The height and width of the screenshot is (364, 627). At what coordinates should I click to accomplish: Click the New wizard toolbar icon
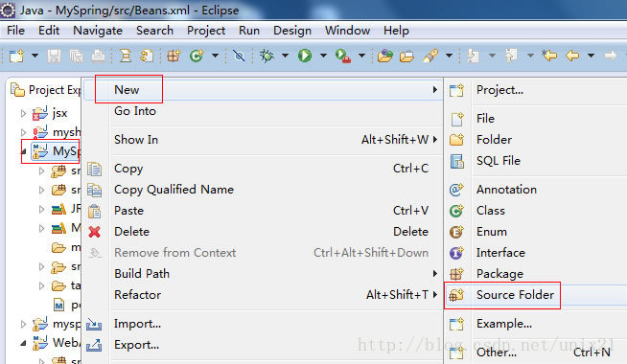pyautogui.click(x=17, y=56)
